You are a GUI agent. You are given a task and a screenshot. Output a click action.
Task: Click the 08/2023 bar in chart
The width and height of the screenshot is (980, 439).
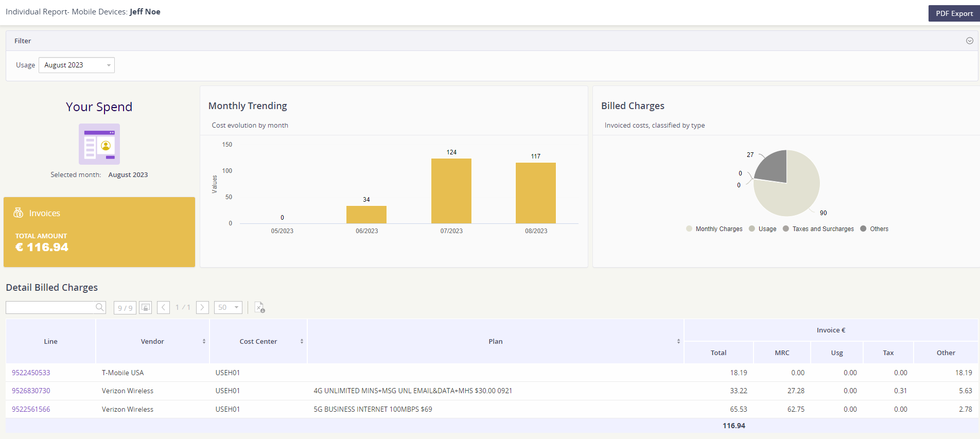click(x=536, y=193)
